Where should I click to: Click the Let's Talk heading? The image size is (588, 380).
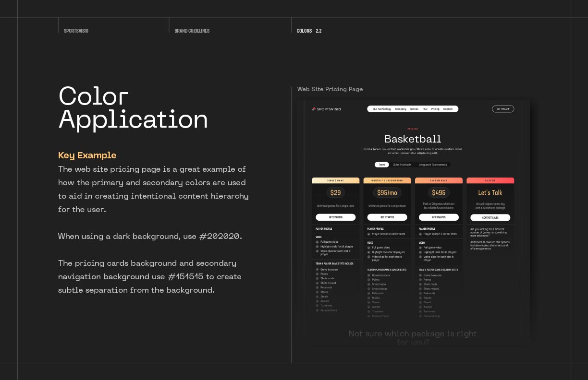coord(490,192)
